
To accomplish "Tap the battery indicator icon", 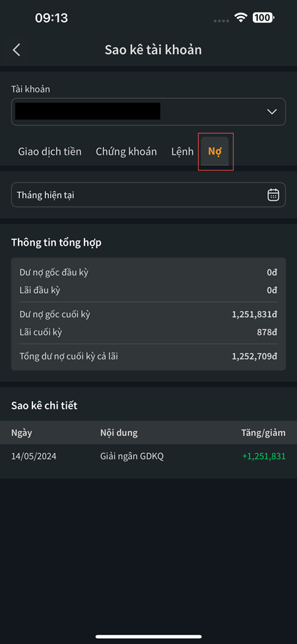I will click(263, 17).
